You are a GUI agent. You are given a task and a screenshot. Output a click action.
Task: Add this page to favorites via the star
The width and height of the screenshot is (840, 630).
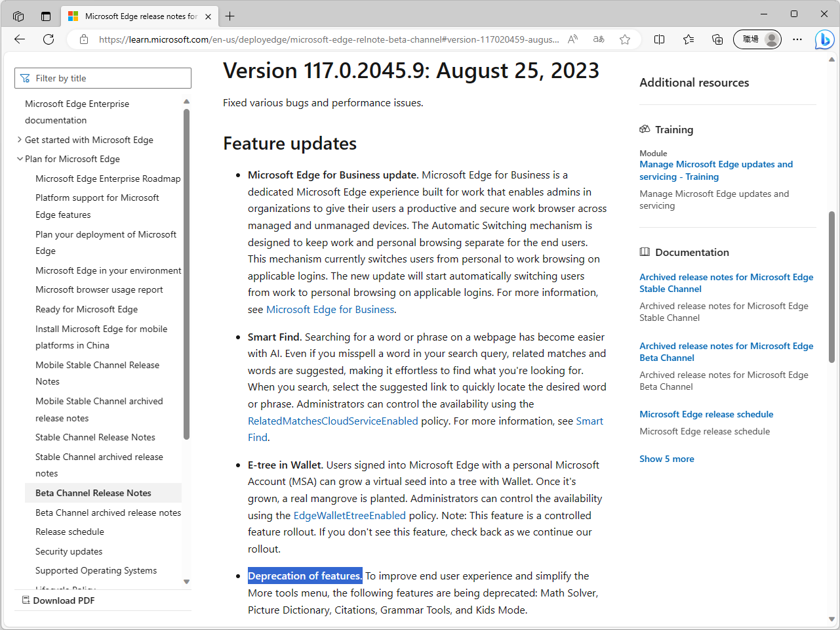624,39
